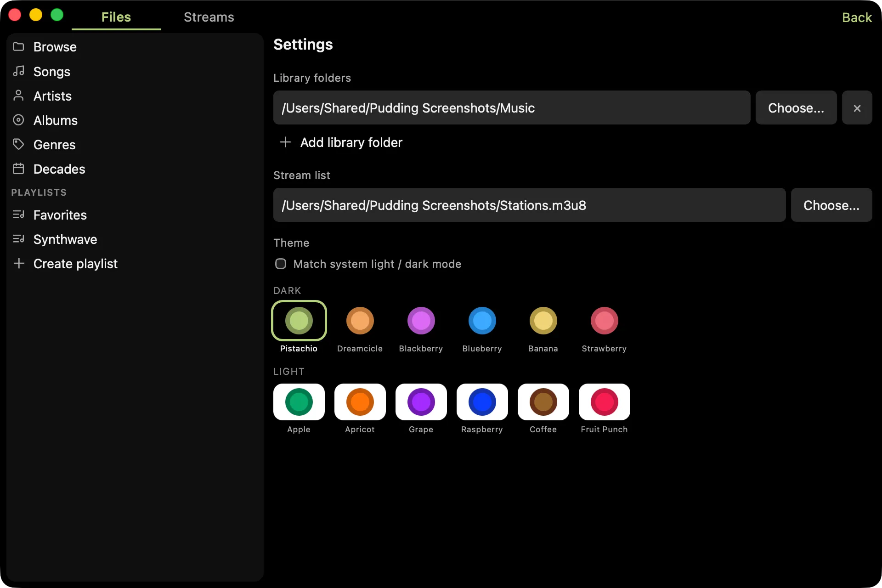Open the Decades view label

[x=59, y=169]
